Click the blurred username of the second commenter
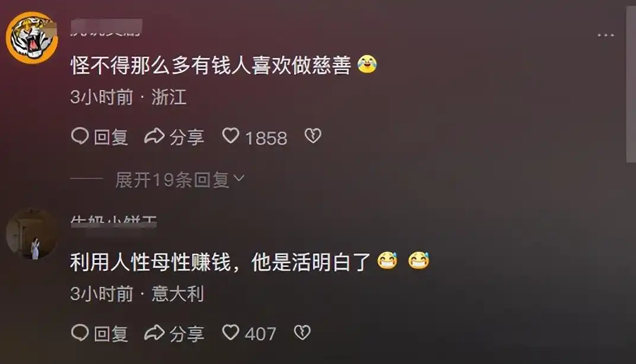Screen dimensions: 636x364 tap(113, 221)
